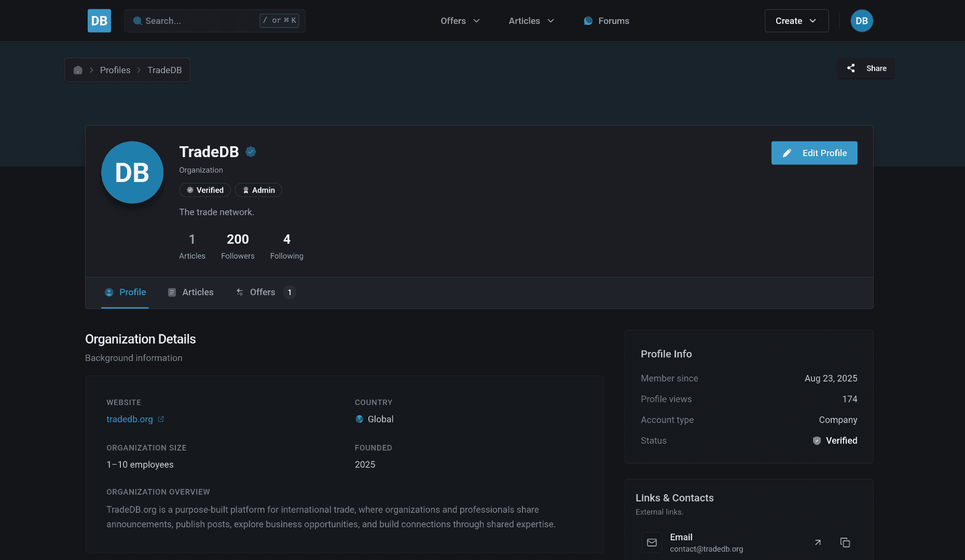Viewport: 965px width, 560px height.
Task: Copy the contact email using the copy icon
Action: [x=845, y=542]
